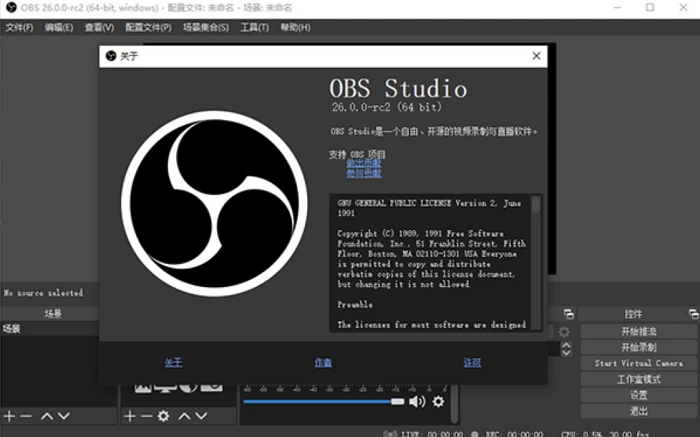Open the 文件(F) menu

[x=19, y=28]
